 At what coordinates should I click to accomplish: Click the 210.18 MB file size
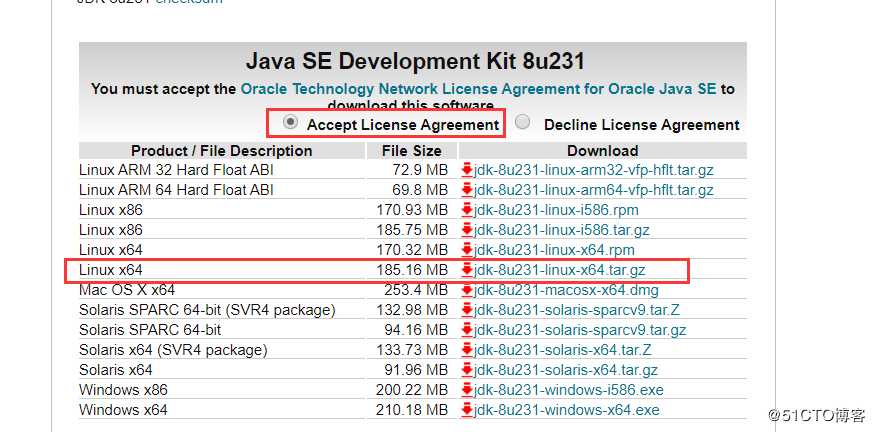point(412,410)
